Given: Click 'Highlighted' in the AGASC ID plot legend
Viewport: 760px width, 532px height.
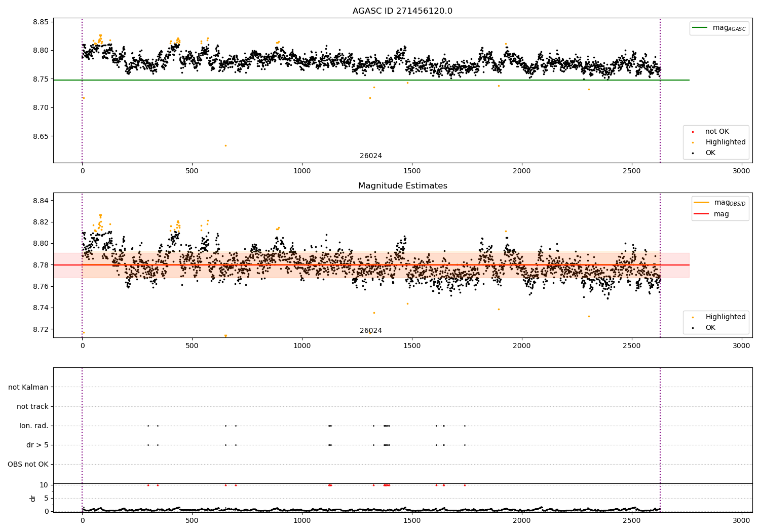Looking at the screenshot, I should click(720, 142).
